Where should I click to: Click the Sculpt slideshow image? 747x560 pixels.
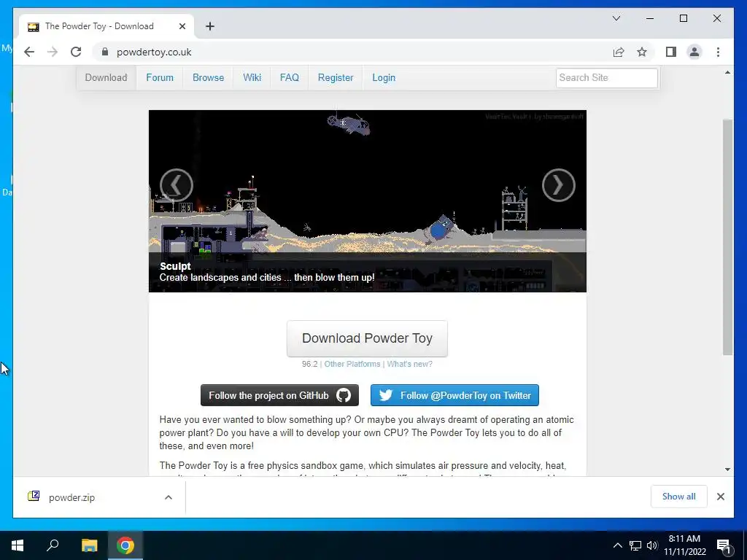(x=368, y=201)
